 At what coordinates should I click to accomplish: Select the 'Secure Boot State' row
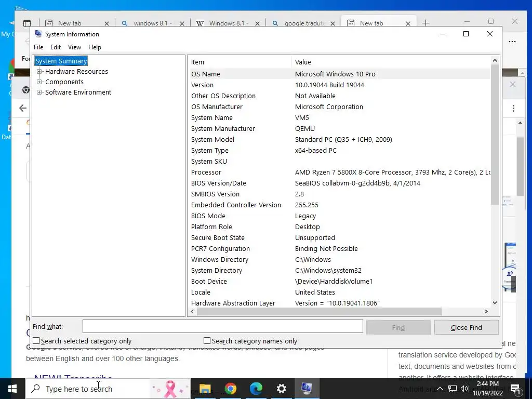[339, 238]
